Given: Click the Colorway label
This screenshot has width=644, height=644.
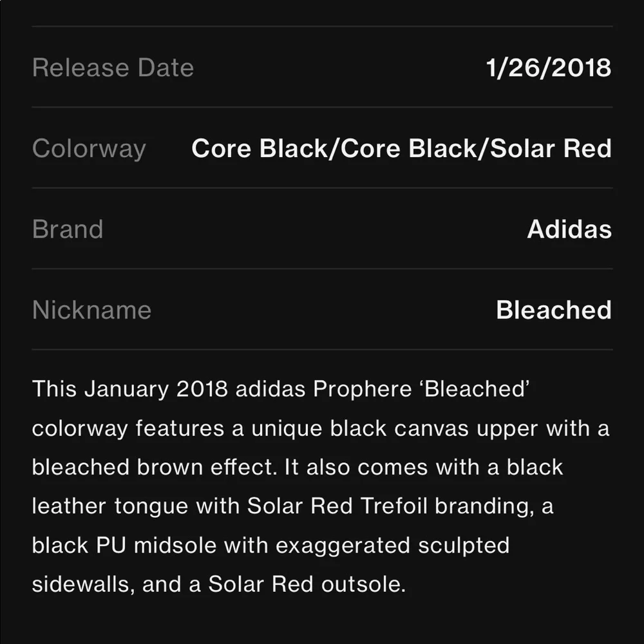Looking at the screenshot, I should pyautogui.click(x=89, y=149).
